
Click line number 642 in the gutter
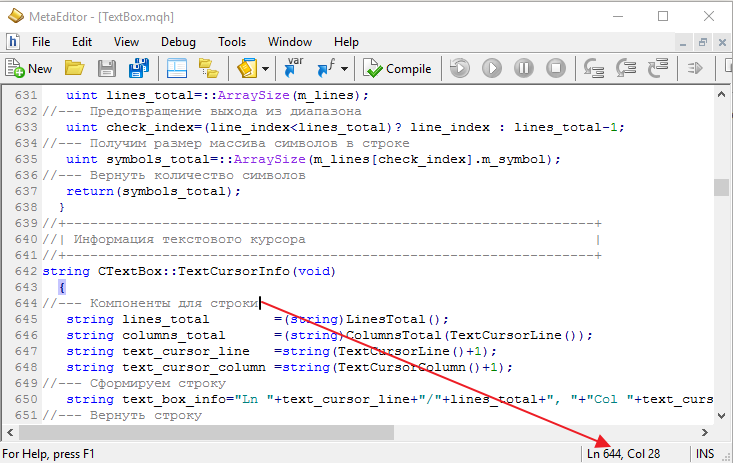[26, 271]
